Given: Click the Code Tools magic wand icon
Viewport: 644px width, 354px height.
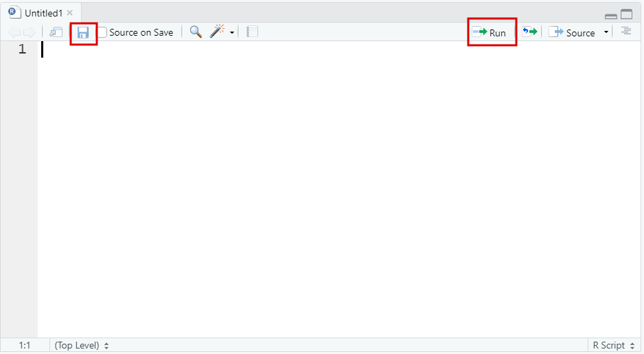Looking at the screenshot, I should click(217, 32).
